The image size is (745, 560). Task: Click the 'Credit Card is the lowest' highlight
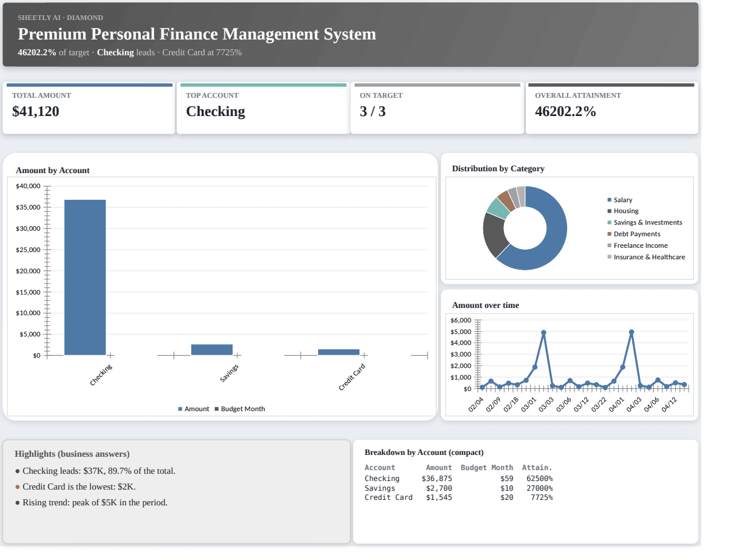click(x=80, y=487)
